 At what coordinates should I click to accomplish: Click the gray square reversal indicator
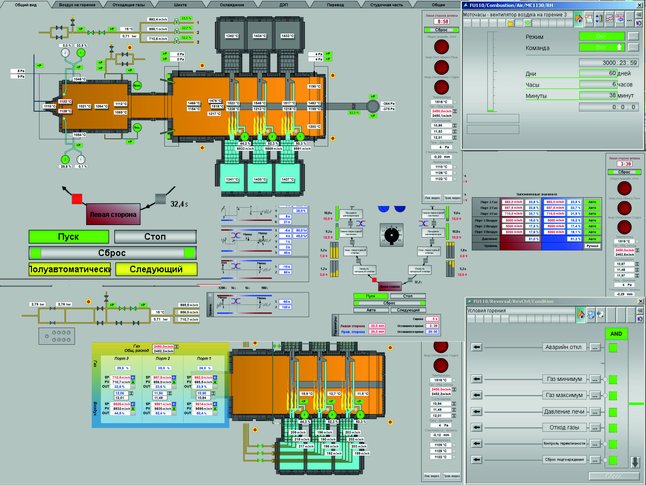click(160, 199)
